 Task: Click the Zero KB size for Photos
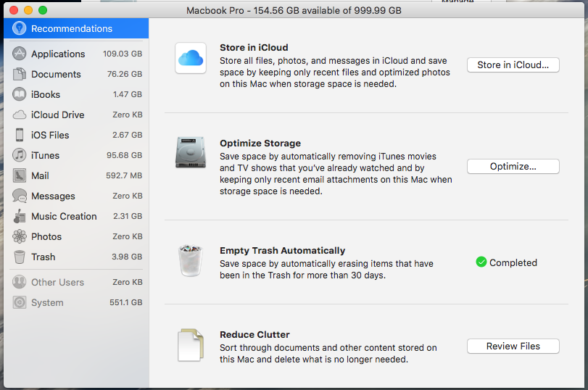[x=128, y=236]
